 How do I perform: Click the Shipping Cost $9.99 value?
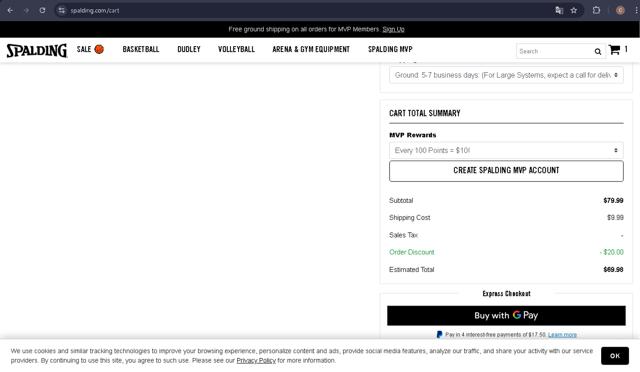tap(615, 218)
